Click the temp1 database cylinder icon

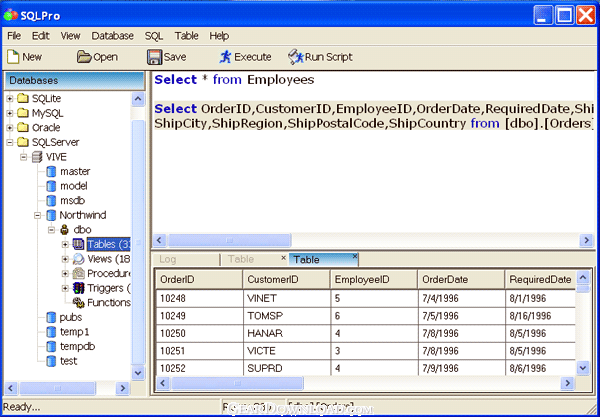click(51, 332)
